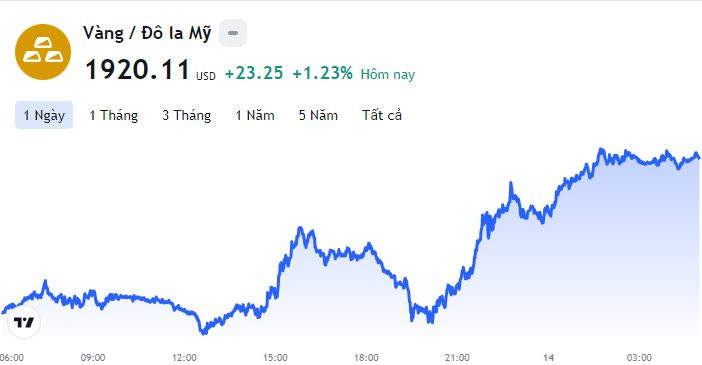Click the 12:00 time axis label
The height and width of the screenshot is (365, 702).
coord(184,357)
